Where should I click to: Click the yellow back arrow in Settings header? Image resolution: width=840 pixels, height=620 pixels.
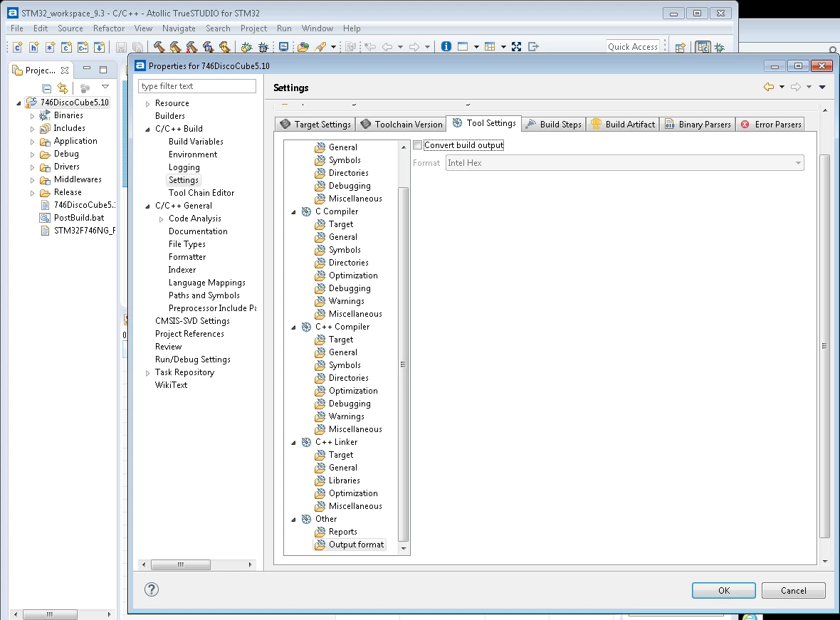click(x=769, y=87)
